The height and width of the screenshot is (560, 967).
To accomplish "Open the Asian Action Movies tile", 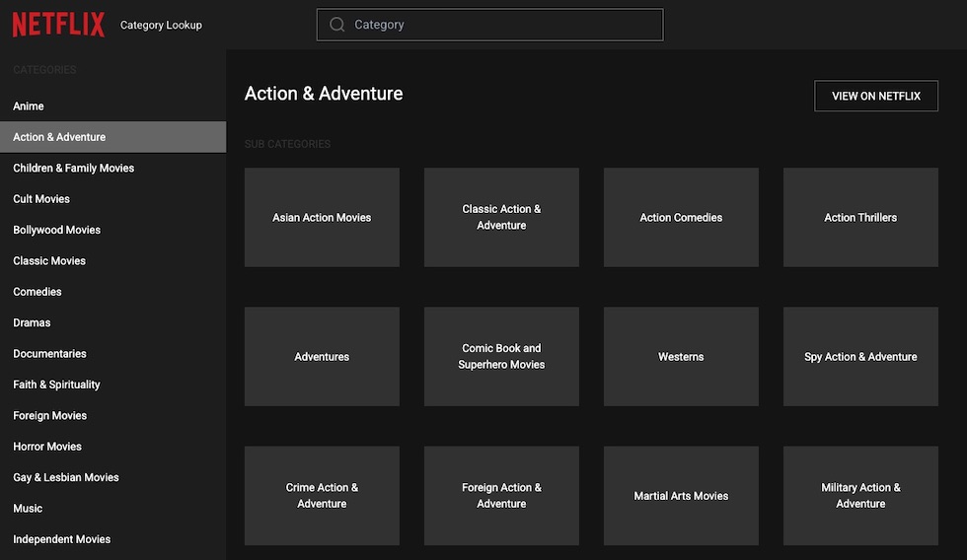I will tap(322, 218).
